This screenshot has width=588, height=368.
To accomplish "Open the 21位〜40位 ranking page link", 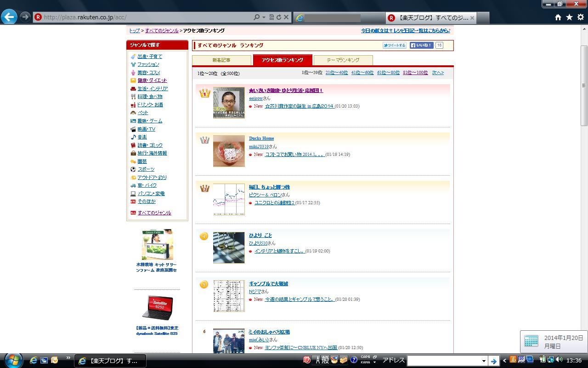I will point(336,73).
